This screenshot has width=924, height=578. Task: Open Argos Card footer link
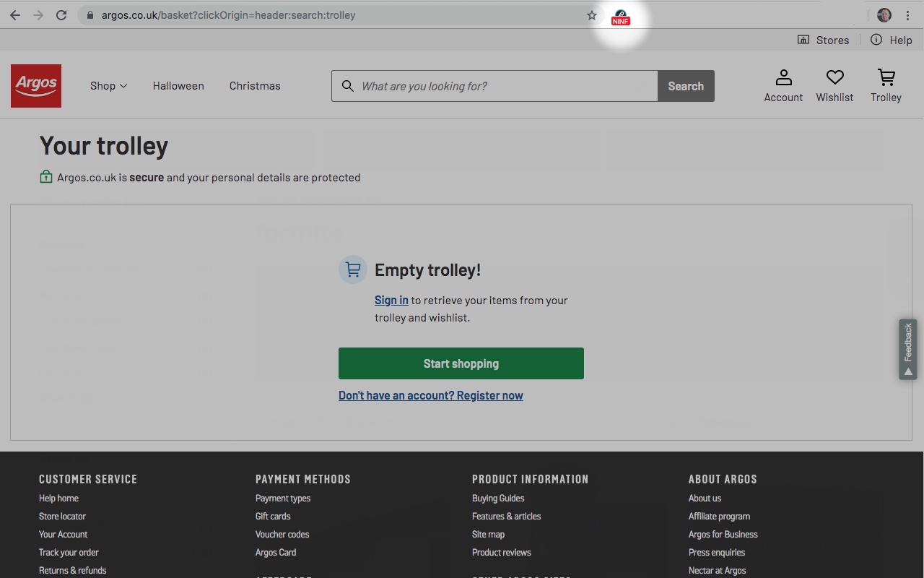pos(276,552)
